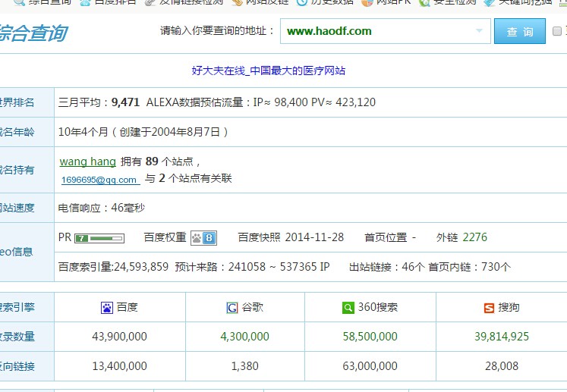The height and width of the screenshot is (392, 567).
Task: Click the 查询 search button
Action: (520, 31)
